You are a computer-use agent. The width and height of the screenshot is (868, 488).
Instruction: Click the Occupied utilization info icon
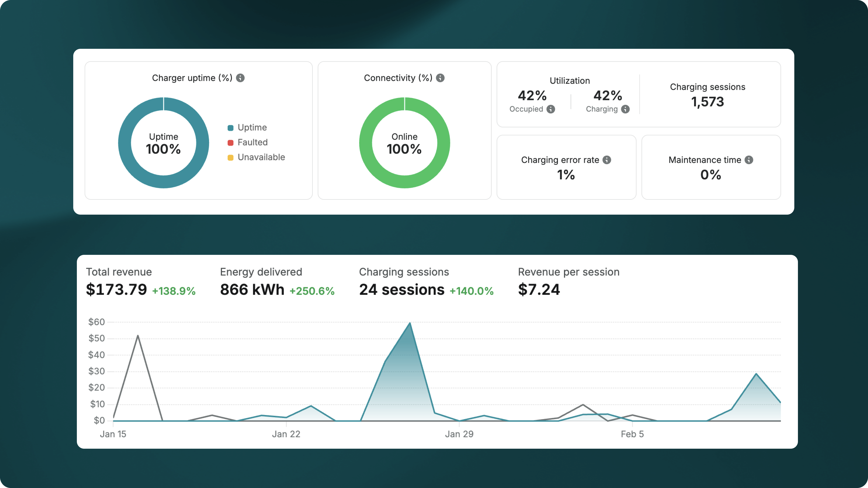[x=551, y=109]
